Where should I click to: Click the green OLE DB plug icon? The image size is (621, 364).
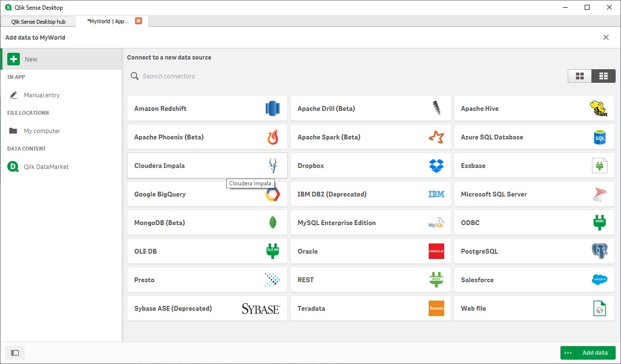[273, 251]
